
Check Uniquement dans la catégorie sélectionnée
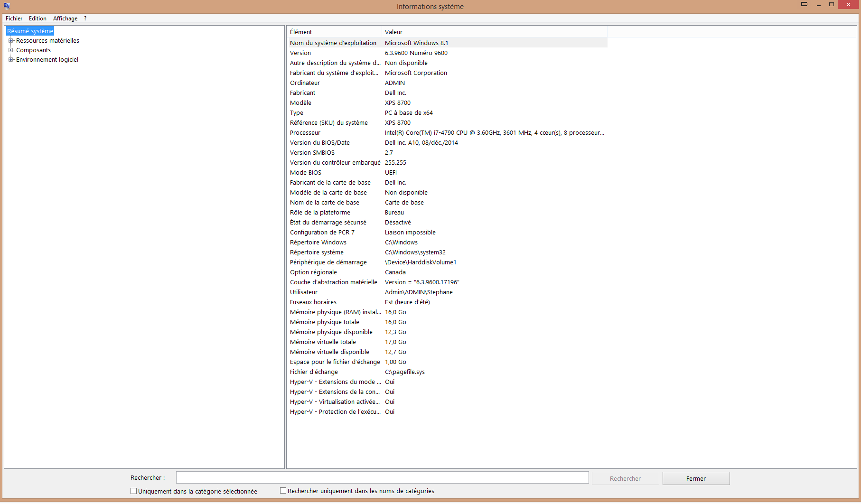[x=134, y=491]
